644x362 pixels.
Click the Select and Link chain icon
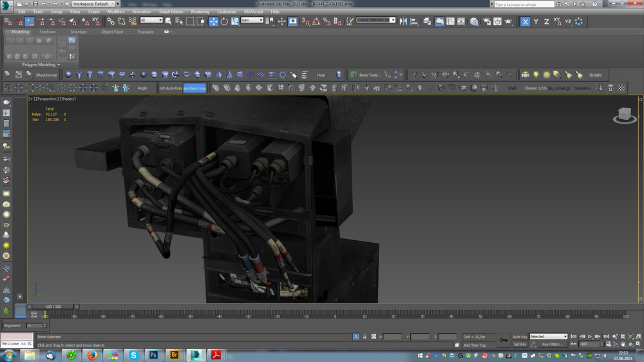click(111, 21)
